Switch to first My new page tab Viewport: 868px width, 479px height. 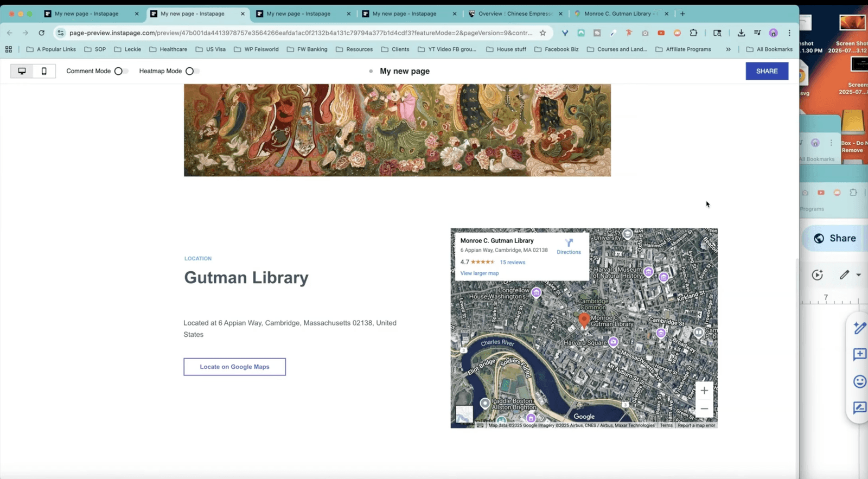87,14
